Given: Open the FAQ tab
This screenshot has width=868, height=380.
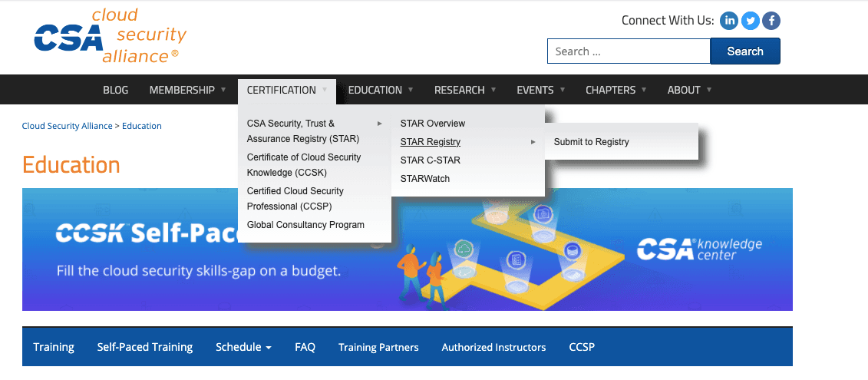Looking at the screenshot, I should pos(305,347).
